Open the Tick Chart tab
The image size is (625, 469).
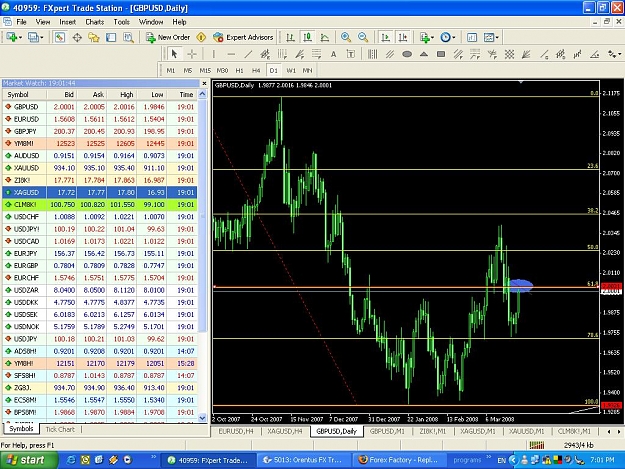click(x=60, y=429)
